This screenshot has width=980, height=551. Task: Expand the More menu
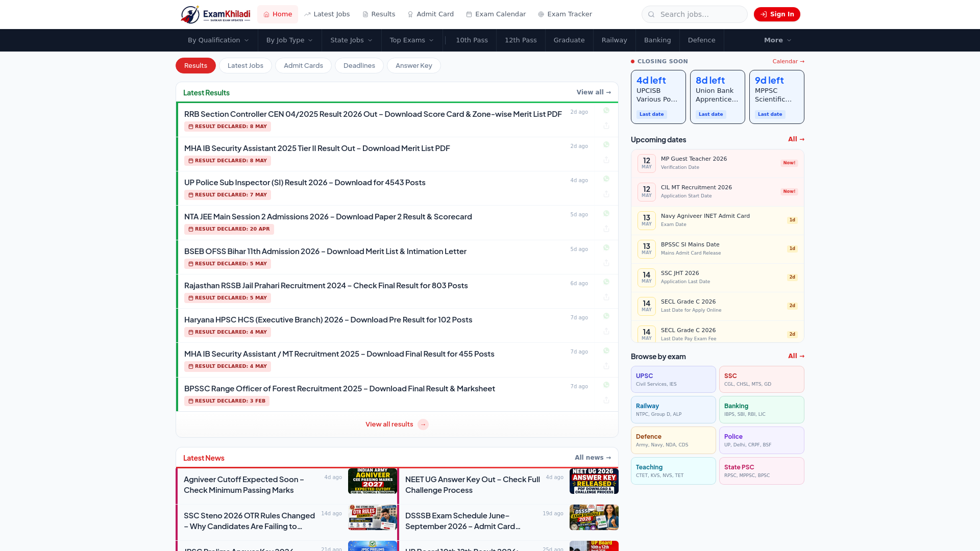click(x=777, y=40)
